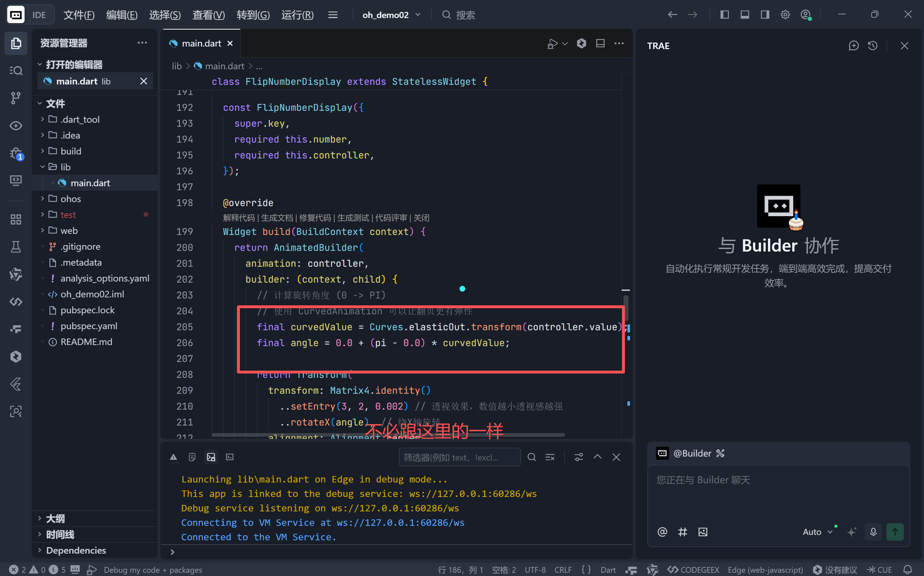Open Extensions view in activity bar
Image resolution: width=924 pixels, height=576 pixels.
[16, 219]
